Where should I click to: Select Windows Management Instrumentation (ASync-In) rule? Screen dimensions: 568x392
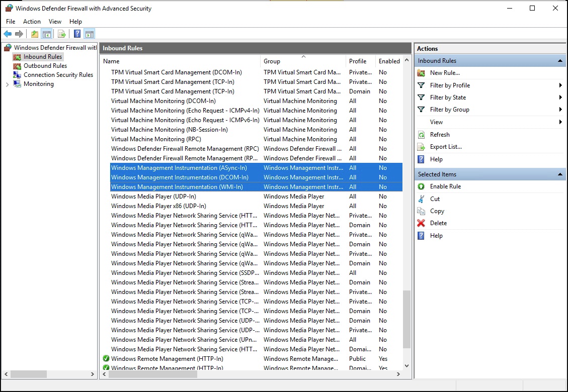tap(256, 168)
